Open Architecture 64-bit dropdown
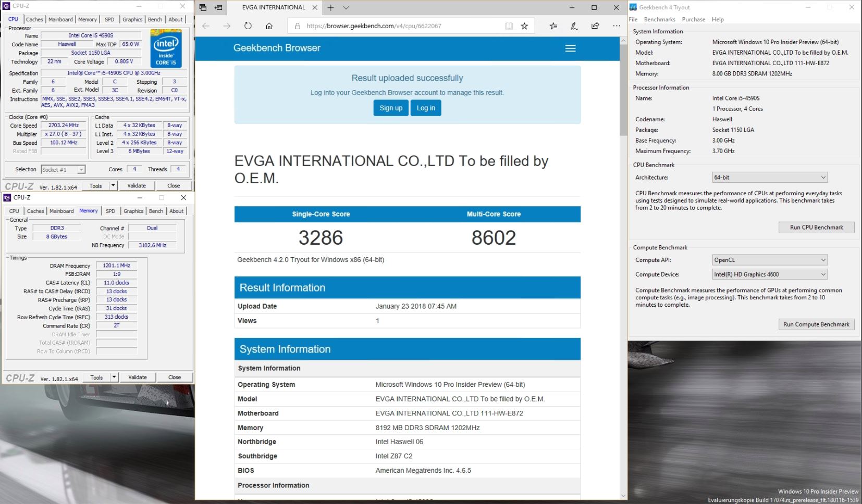The height and width of the screenshot is (504, 862). (770, 178)
